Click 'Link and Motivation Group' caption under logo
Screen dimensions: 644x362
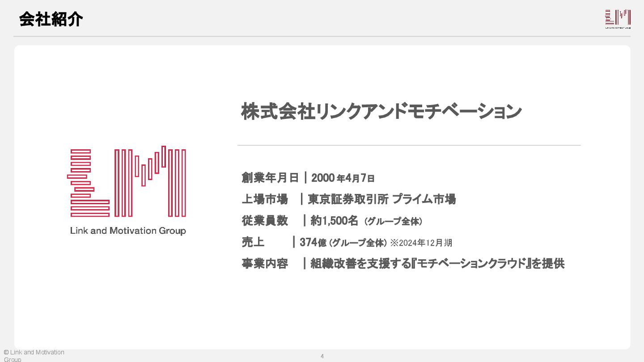(128, 231)
